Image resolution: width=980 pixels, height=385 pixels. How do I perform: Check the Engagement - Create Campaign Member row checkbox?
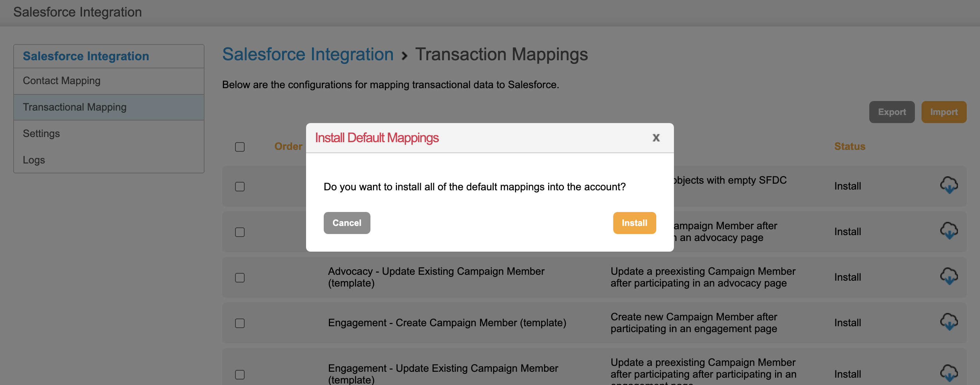click(x=240, y=323)
